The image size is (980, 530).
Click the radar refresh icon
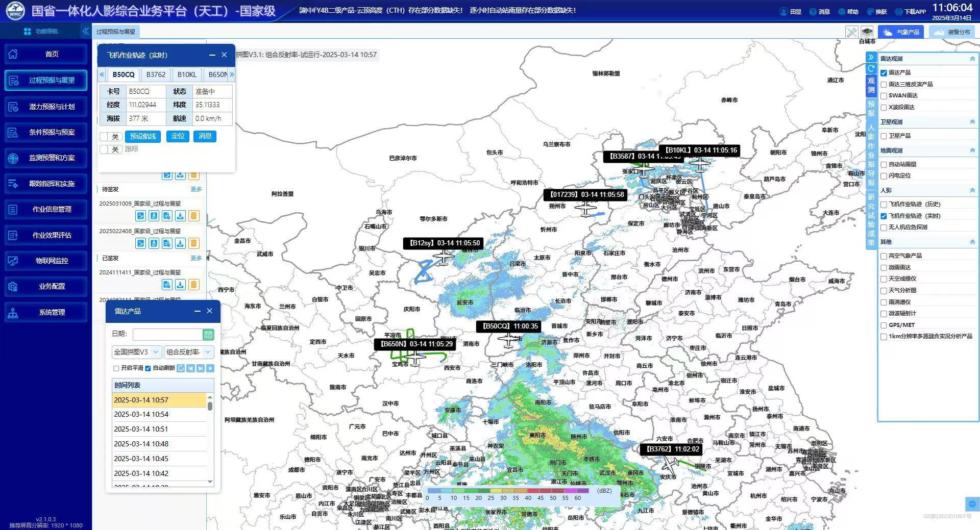click(x=181, y=368)
